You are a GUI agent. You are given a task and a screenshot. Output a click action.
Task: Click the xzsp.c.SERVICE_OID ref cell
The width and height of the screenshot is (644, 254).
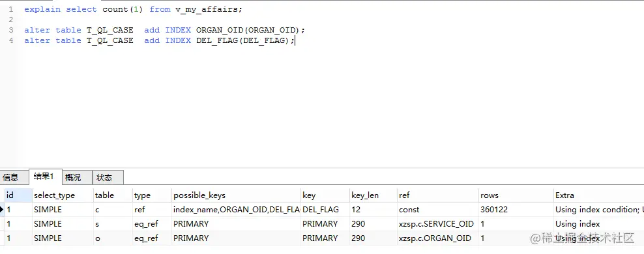pyautogui.click(x=438, y=224)
